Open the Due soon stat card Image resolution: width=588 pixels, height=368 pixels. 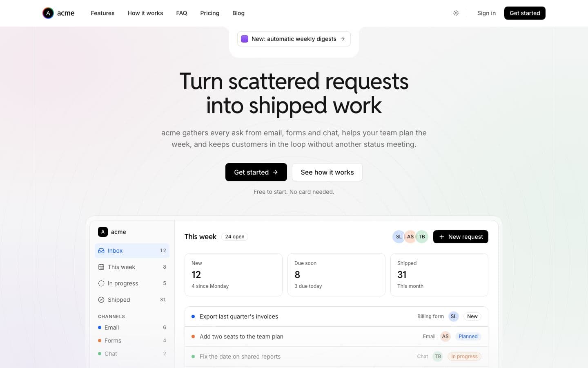(336, 275)
